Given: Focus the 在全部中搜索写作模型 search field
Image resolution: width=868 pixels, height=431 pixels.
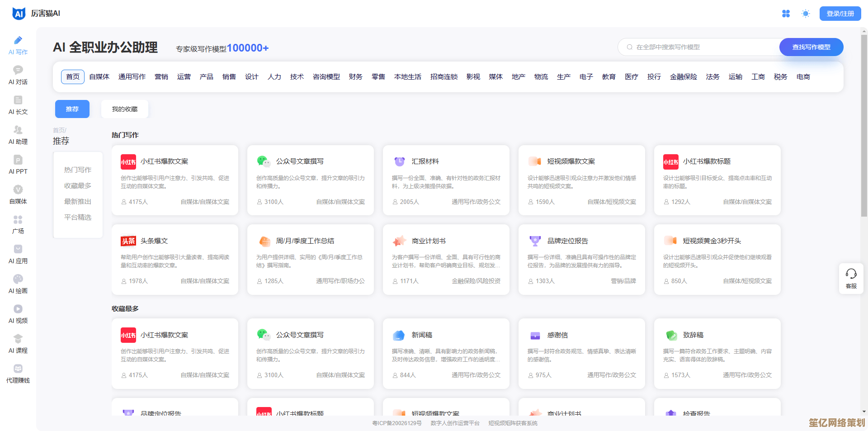Looking at the screenshot, I should coord(698,47).
